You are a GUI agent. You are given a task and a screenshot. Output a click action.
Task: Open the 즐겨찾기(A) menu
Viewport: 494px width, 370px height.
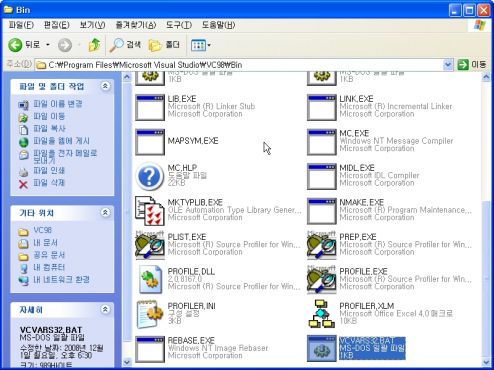136,25
